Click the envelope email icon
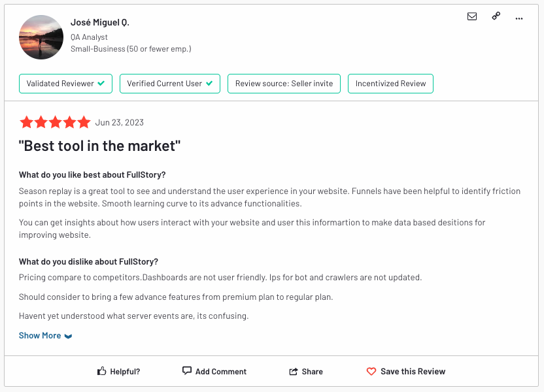544x392 pixels. pos(472,16)
